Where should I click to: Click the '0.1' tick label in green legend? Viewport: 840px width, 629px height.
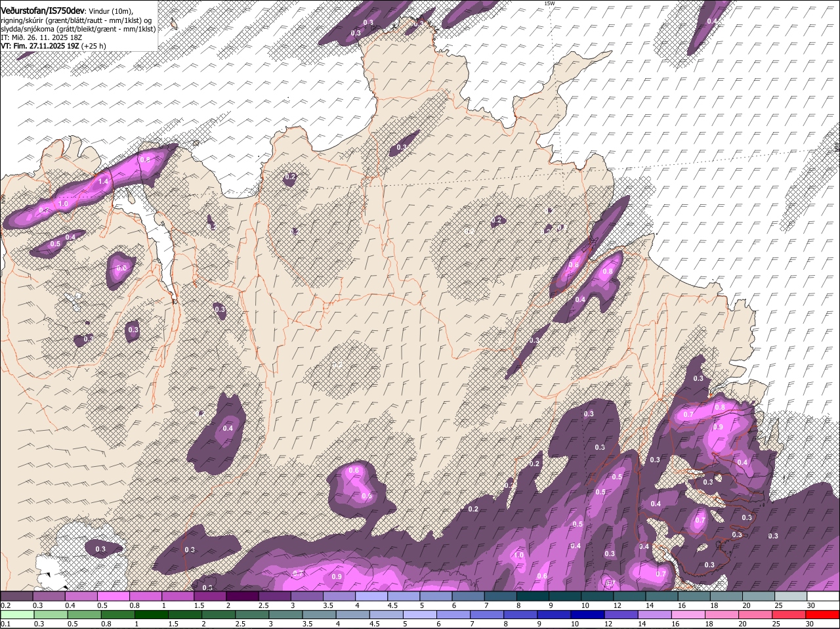click(5, 623)
